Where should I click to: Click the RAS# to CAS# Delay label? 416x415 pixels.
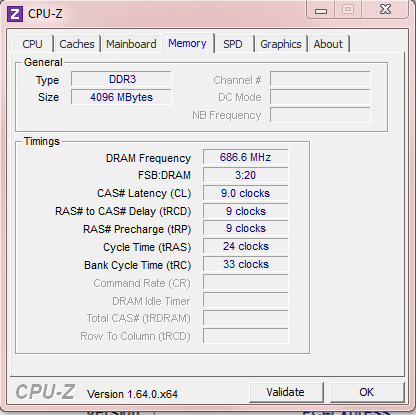click(x=123, y=211)
